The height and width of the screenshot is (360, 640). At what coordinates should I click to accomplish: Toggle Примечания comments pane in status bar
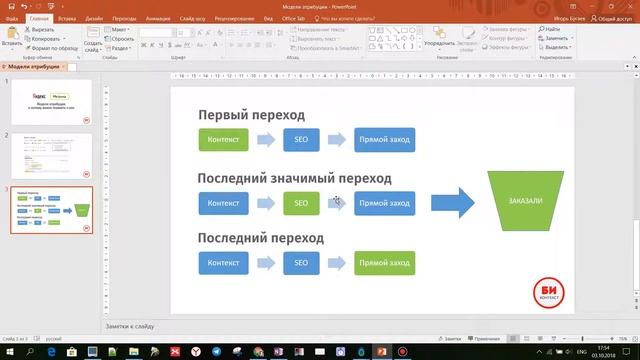[484, 339]
